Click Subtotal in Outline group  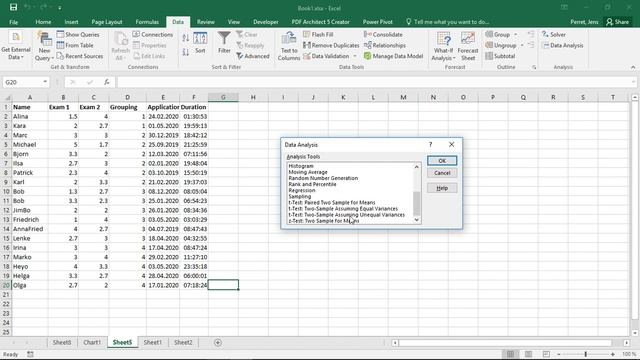[x=500, y=56]
